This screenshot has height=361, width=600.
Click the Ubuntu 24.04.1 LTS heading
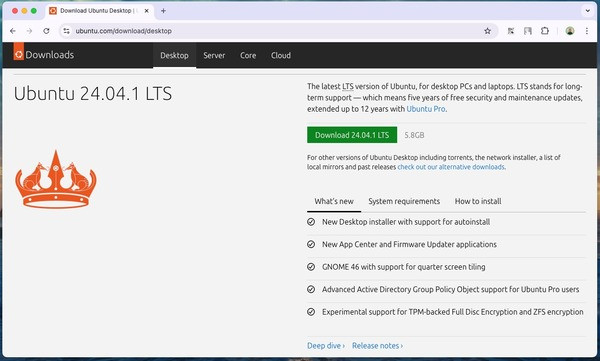[x=93, y=94]
